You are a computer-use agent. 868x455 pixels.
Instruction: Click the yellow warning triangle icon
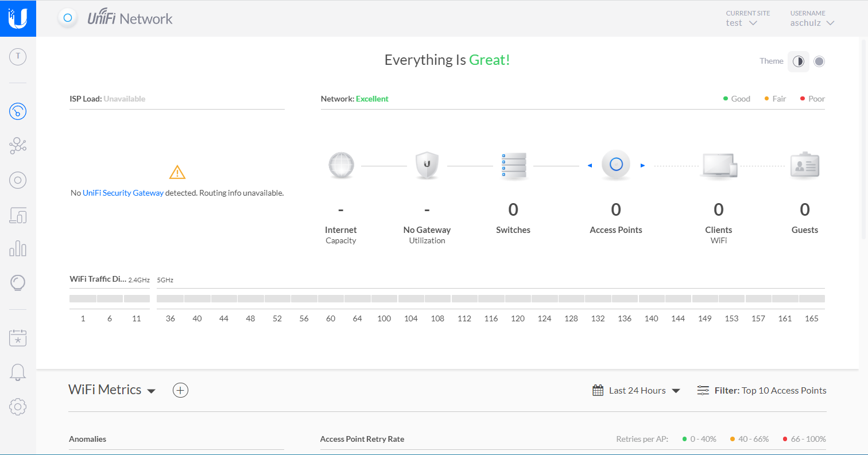(x=177, y=172)
